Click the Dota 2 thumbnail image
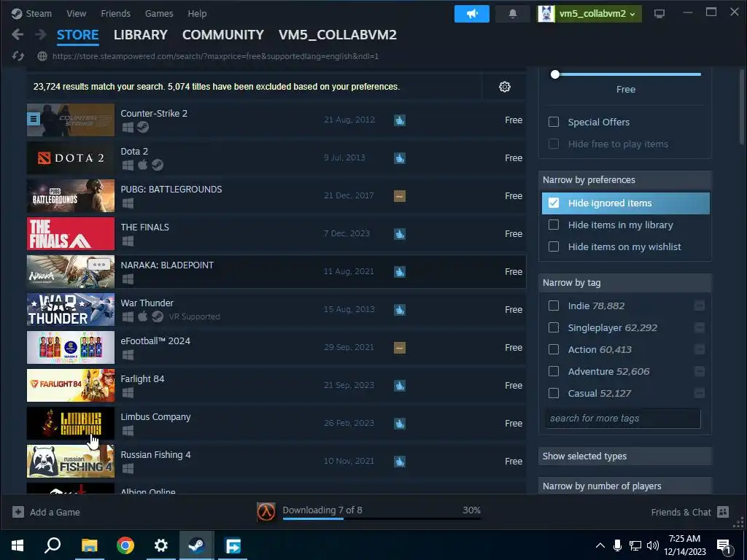747x560 pixels. tap(71, 158)
